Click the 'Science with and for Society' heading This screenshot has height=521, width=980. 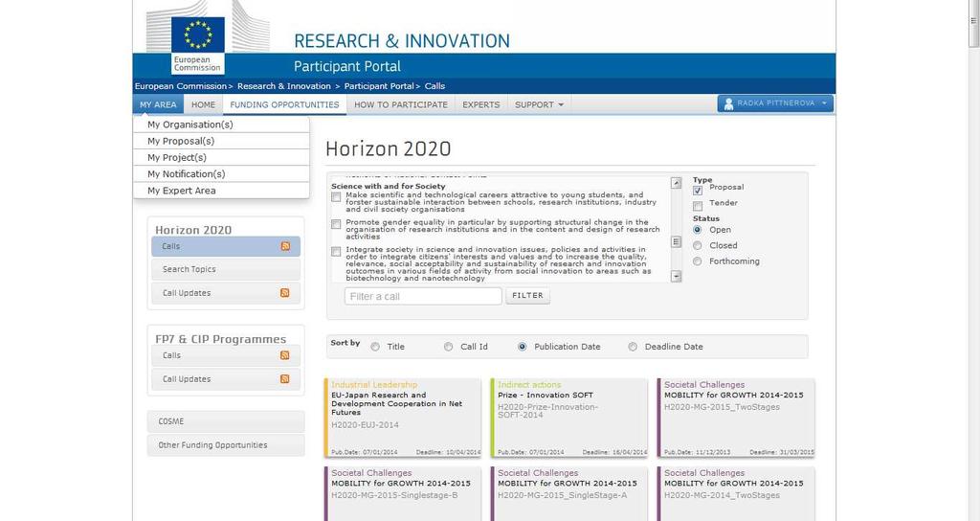point(389,187)
